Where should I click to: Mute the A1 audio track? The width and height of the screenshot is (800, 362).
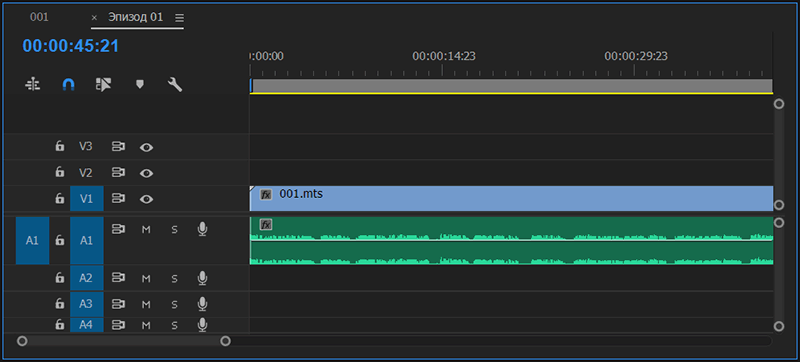tap(146, 230)
